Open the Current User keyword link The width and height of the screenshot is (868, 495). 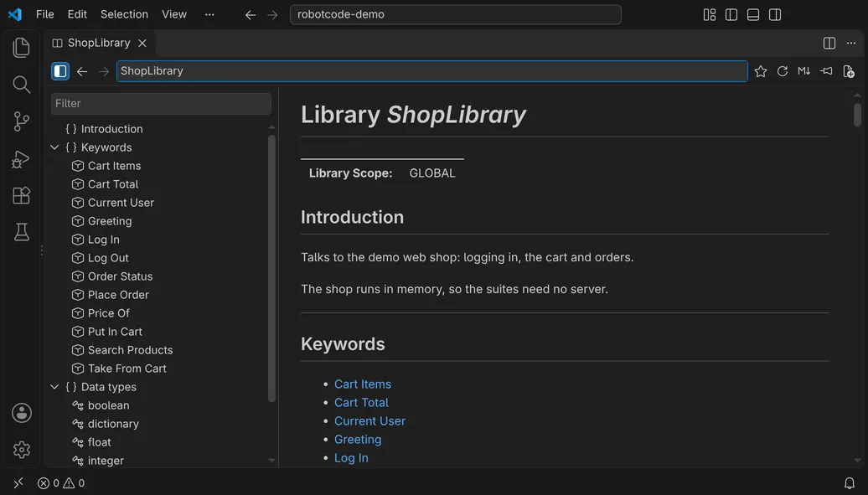coord(369,420)
